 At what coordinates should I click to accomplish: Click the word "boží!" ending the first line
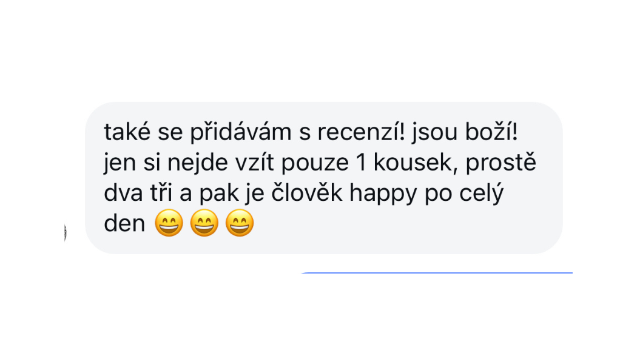coord(491,132)
